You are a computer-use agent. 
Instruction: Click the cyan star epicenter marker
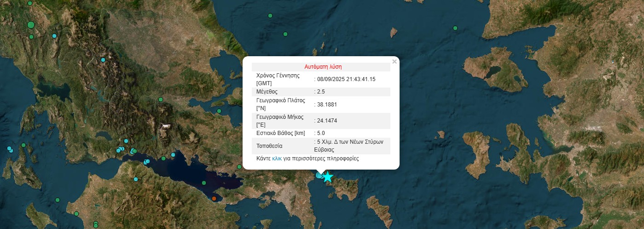327,177
